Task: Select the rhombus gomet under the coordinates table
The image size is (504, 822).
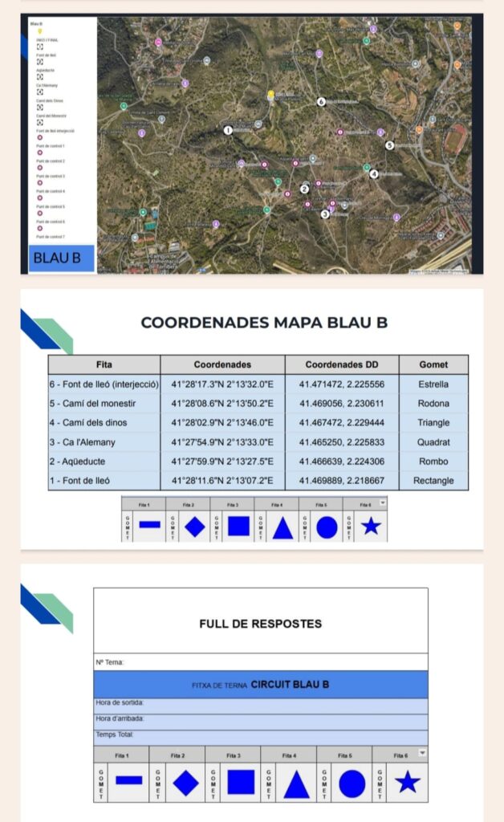Action: [194, 527]
